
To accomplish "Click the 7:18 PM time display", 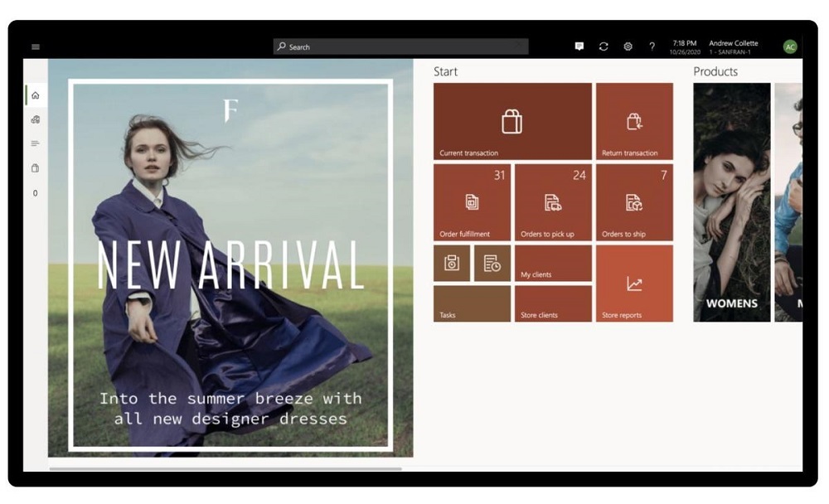I will tap(685, 43).
